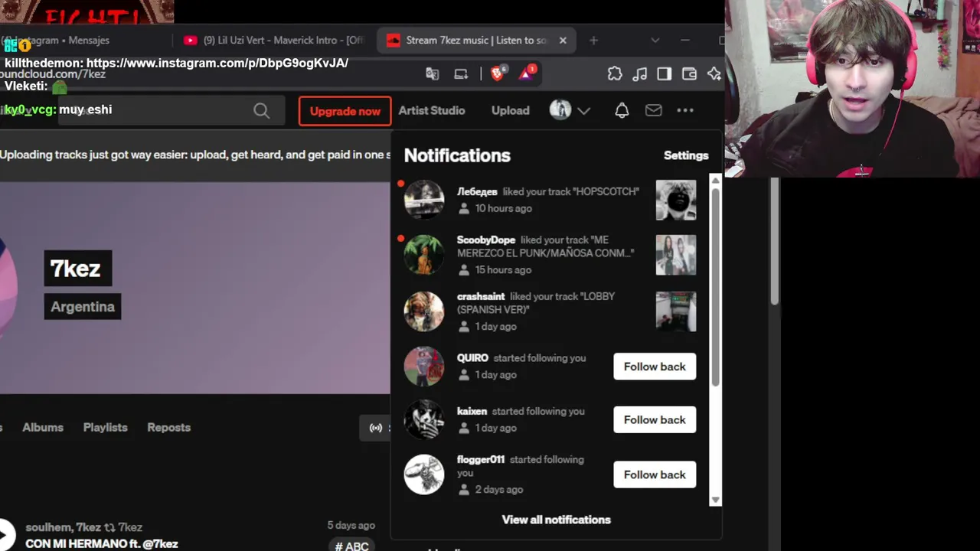Click the Leo AI sparkle icon
Screen dimensions: 980x551
point(714,73)
